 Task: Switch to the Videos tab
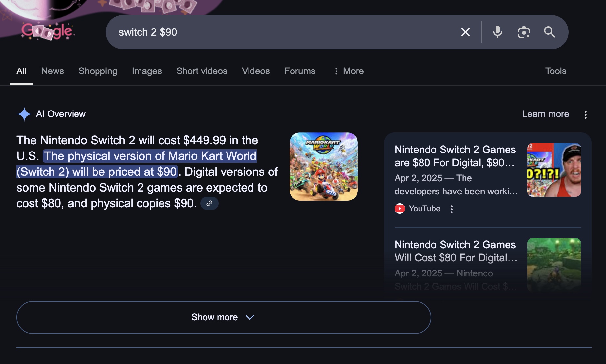point(256,71)
